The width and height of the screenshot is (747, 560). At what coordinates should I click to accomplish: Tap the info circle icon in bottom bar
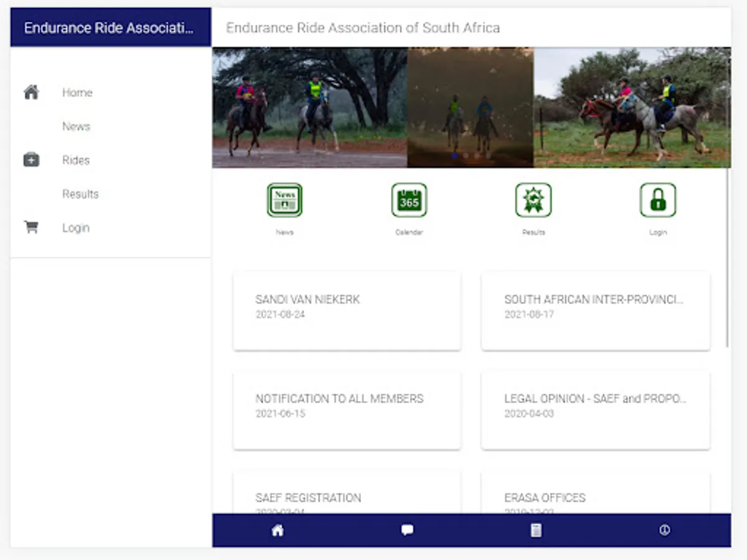click(664, 530)
